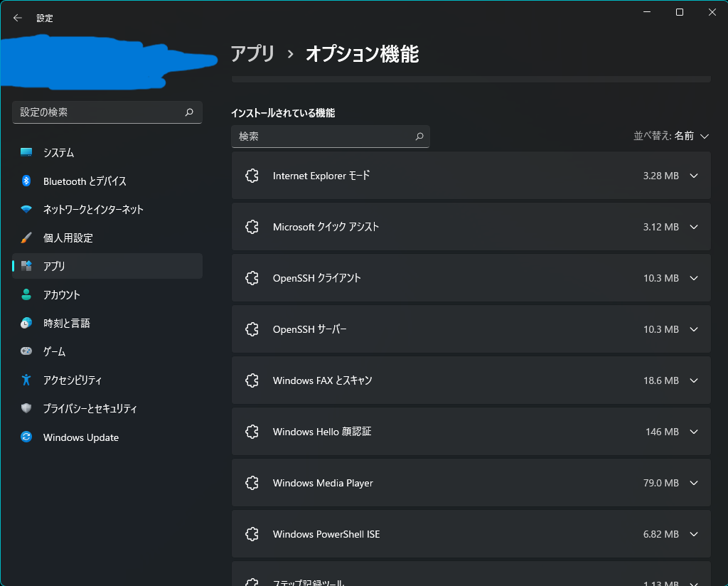Click the gear icon beside Microsoft クイック アシスト
This screenshot has height=586, width=728.
pos(252,227)
